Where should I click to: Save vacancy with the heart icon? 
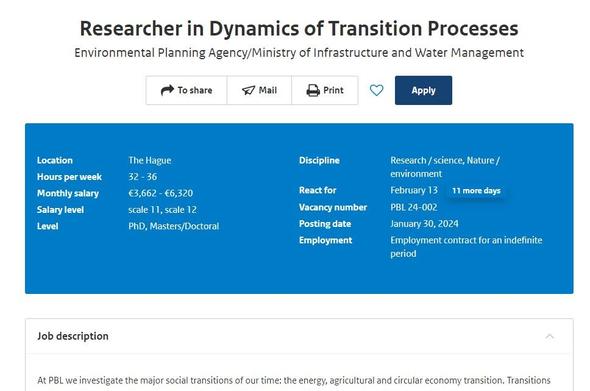(x=376, y=90)
